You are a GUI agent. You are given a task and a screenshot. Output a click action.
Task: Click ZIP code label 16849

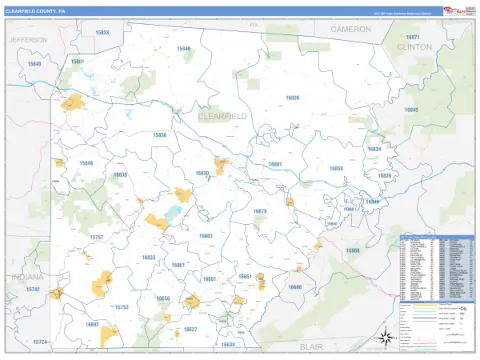(372, 202)
